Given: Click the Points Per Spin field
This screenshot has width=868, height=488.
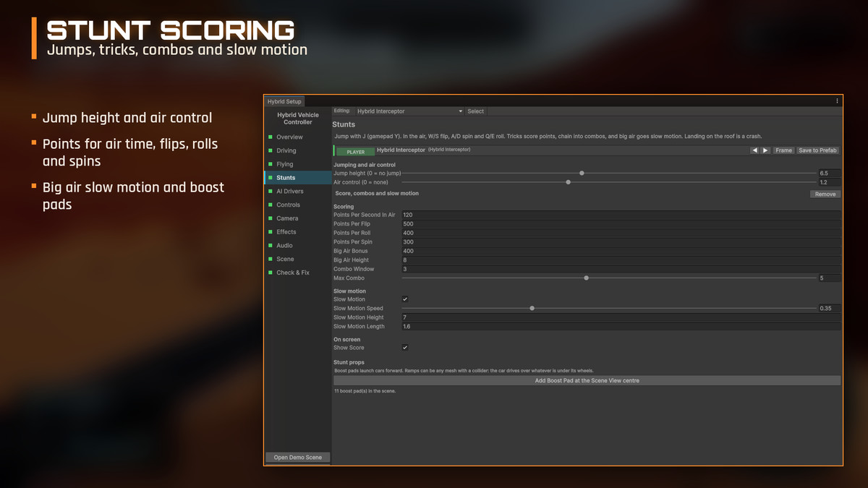Looking at the screenshot, I should pyautogui.click(x=621, y=242).
